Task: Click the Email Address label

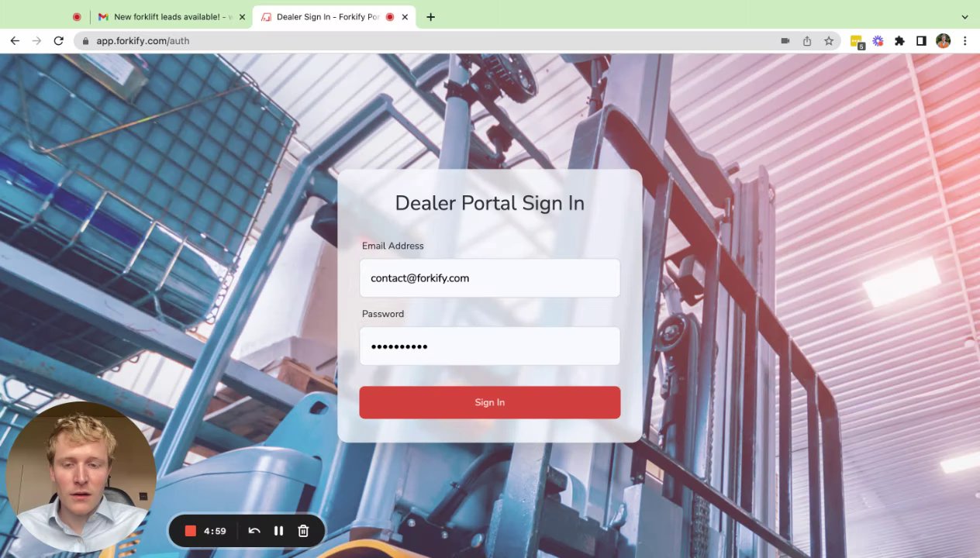Action: tap(392, 246)
